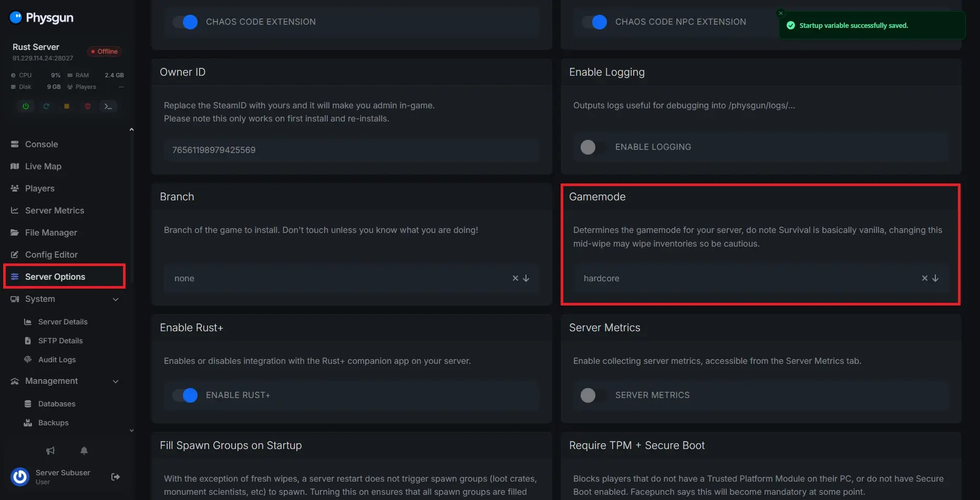The image size is (980, 500).
Task: Go to File Manager in the sidebar
Action: [51, 232]
